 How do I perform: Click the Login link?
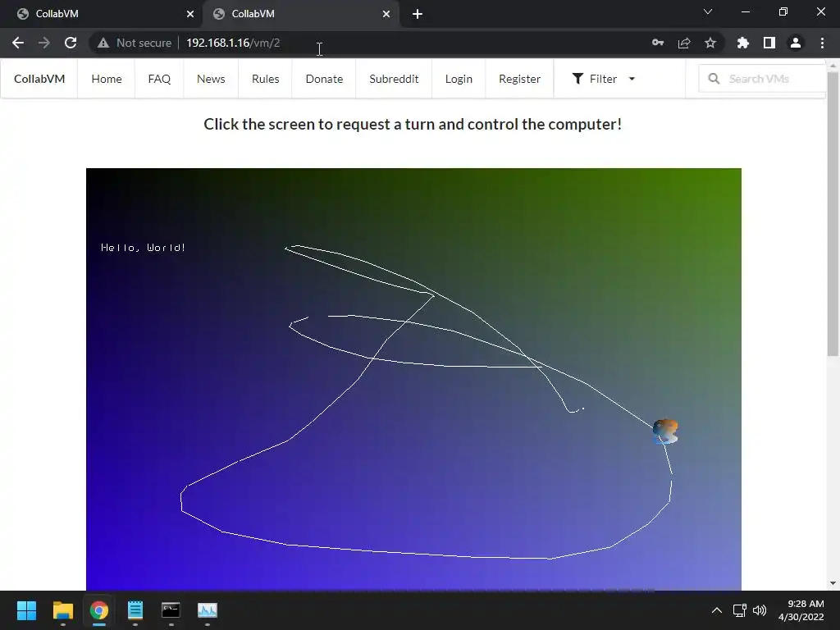coord(459,79)
